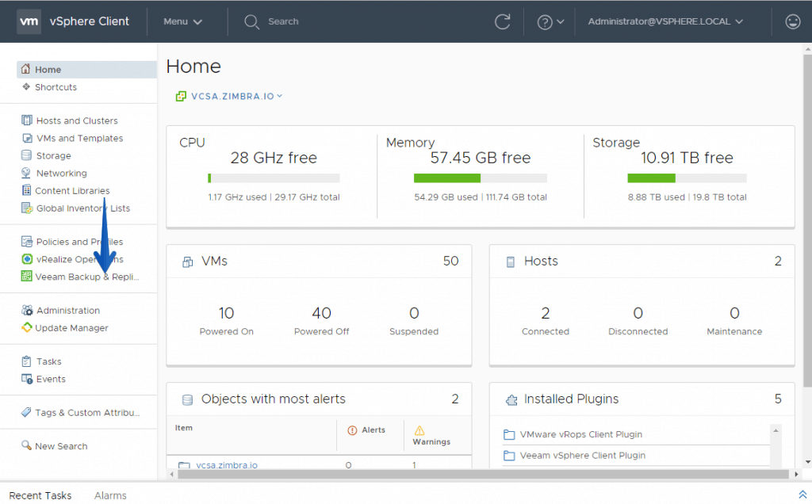
Task: Open Networking in the sidebar
Action: (62, 174)
